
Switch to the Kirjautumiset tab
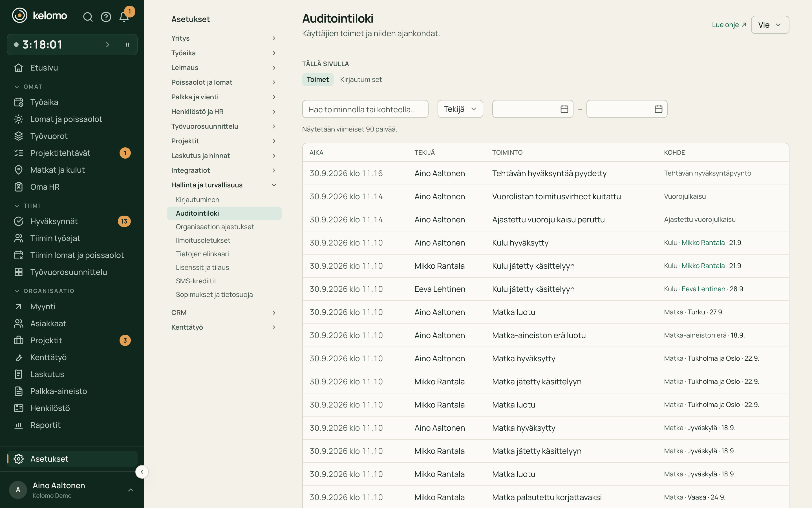pyautogui.click(x=361, y=80)
